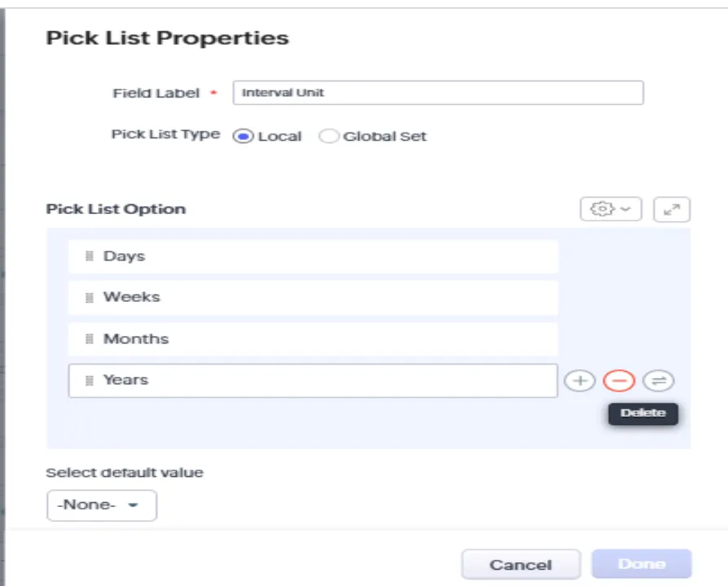This screenshot has width=728, height=586.
Task: Click the expand arrows icon
Action: [x=672, y=210]
